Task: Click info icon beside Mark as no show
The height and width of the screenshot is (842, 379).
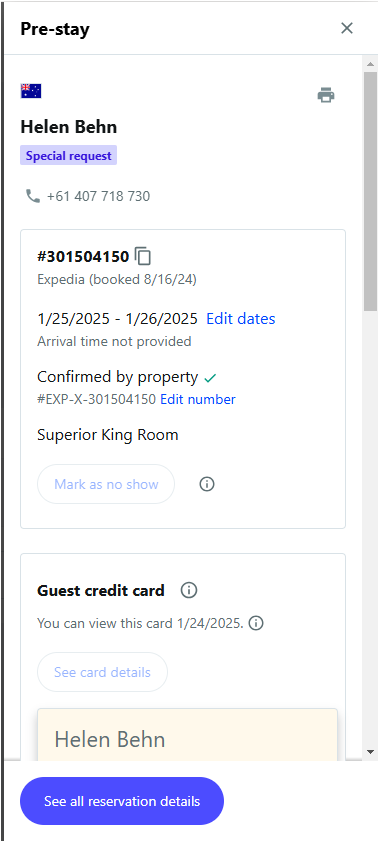Action: tap(207, 484)
